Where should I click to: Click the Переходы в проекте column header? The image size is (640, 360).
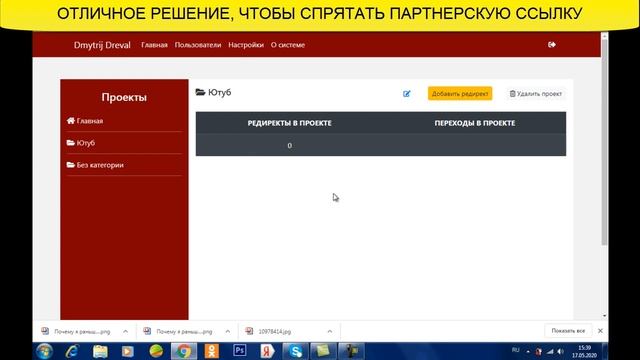475,123
